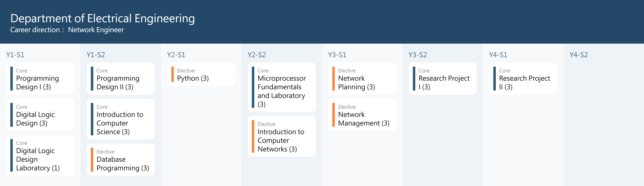Select Introduction to Computer Networks card

pyautogui.click(x=282, y=136)
